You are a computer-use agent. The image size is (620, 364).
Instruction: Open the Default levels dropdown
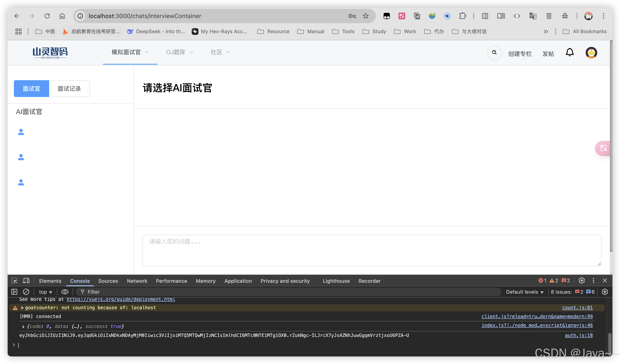pyautogui.click(x=525, y=292)
